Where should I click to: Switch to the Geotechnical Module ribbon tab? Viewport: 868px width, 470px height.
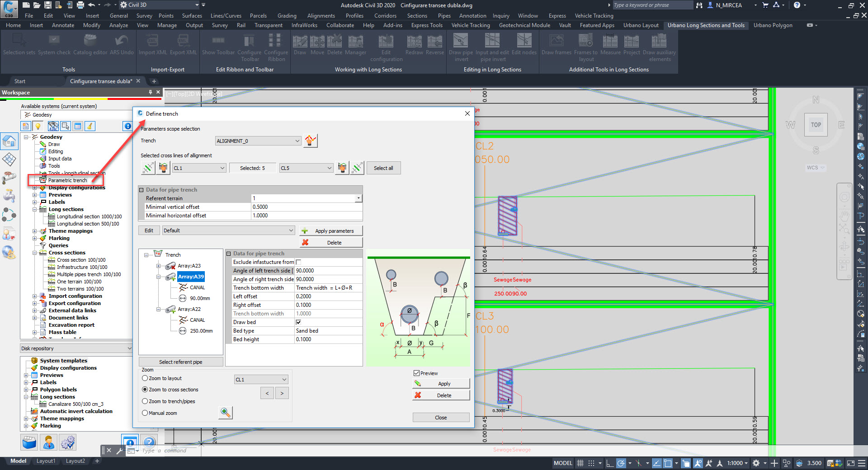pos(524,25)
